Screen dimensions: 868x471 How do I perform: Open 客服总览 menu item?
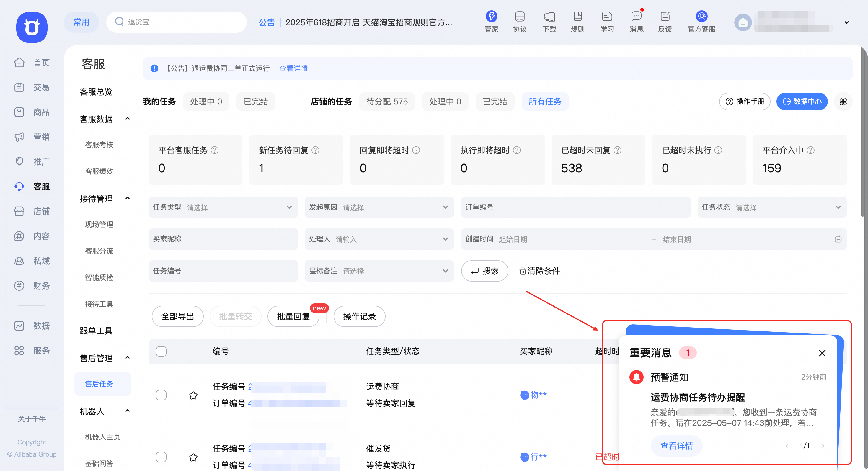point(96,92)
